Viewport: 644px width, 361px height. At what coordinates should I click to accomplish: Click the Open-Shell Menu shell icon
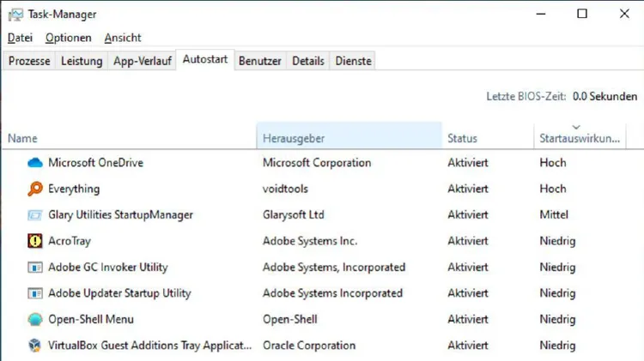pyautogui.click(x=35, y=319)
